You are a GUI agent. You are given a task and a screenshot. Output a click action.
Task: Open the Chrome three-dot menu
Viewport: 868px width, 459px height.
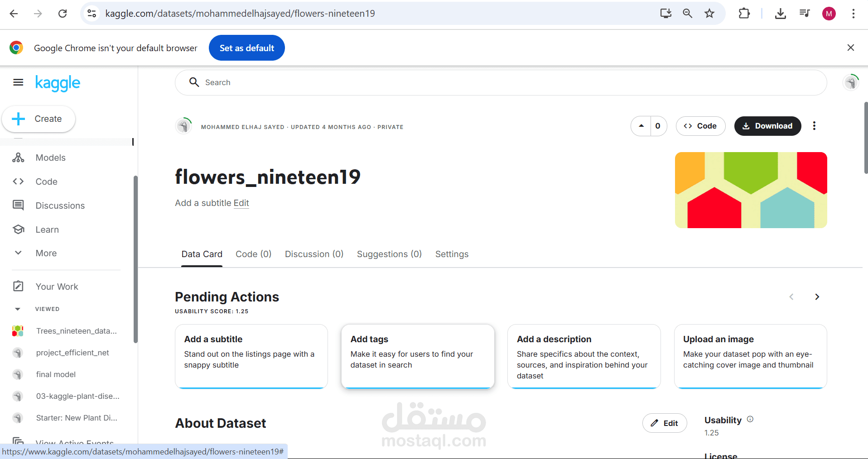tap(853, 14)
